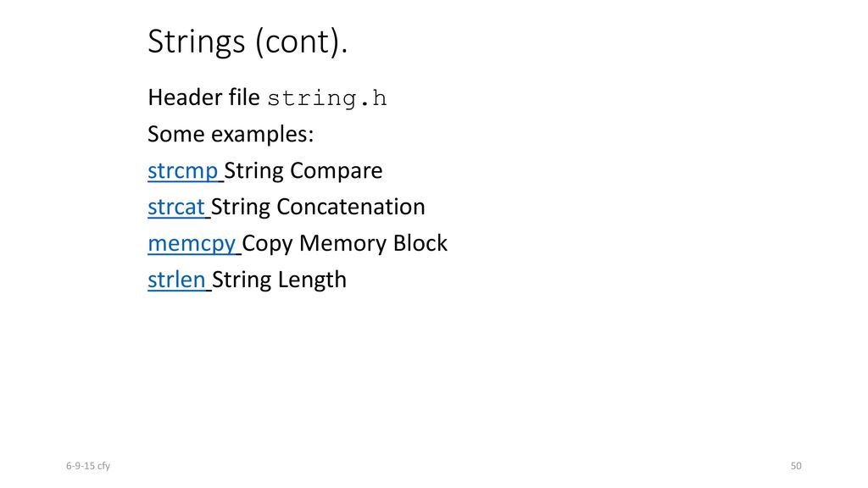
Task: Follow the strcat link
Action: pyautogui.click(x=176, y=208)
